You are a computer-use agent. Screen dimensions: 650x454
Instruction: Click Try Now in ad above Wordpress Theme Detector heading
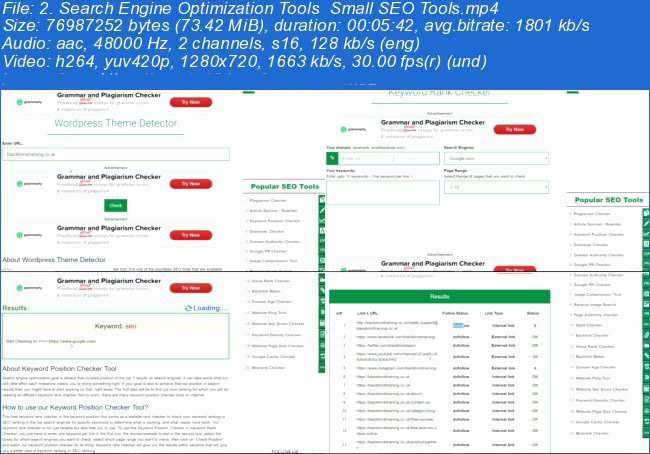tap(191, 102)
